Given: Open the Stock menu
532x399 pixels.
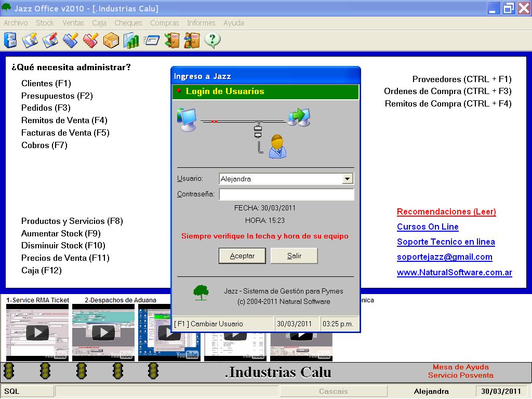Looking at the screenshot, I should [45, 23].
